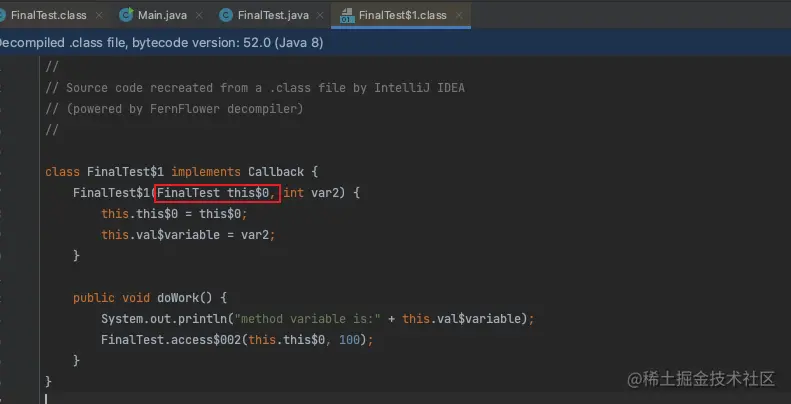This screenshot has height=404, width=791.
Task: Click the line 'this.val$variable = var2;'
Action: 188,235
